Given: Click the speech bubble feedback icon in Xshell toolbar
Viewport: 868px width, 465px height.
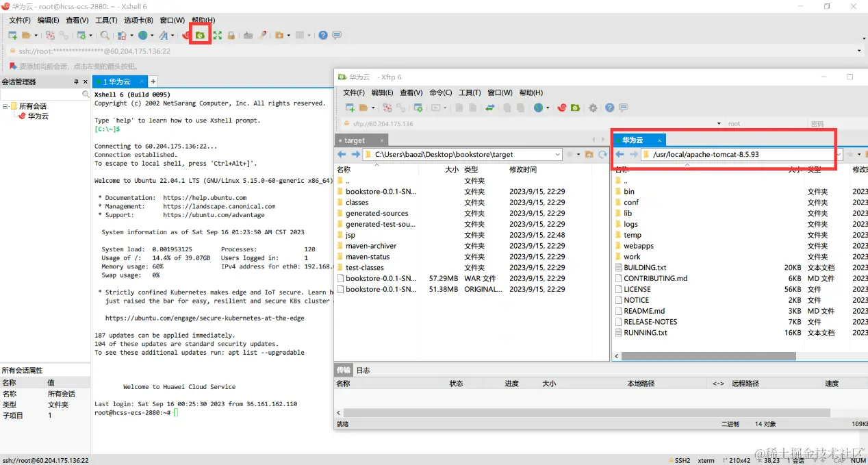Looking at the screenshot, I should tap(336, 35).
